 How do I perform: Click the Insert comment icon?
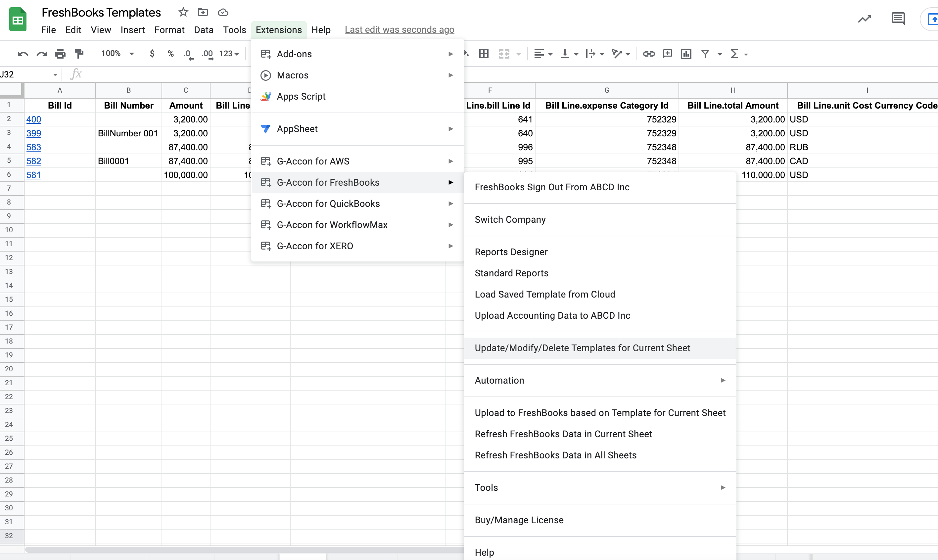668,54
